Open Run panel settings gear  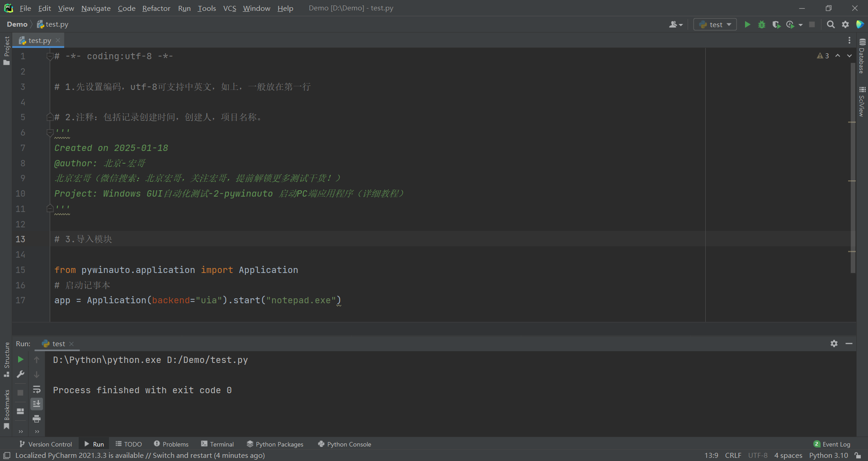834,343
